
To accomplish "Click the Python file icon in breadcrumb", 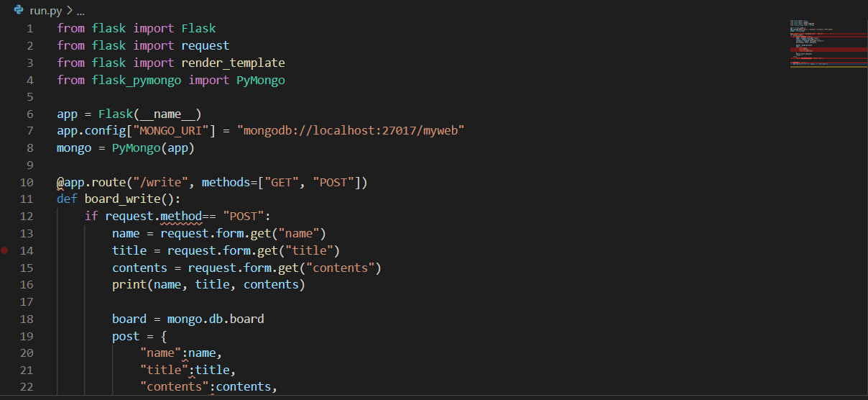I will [x=19, y=11].
